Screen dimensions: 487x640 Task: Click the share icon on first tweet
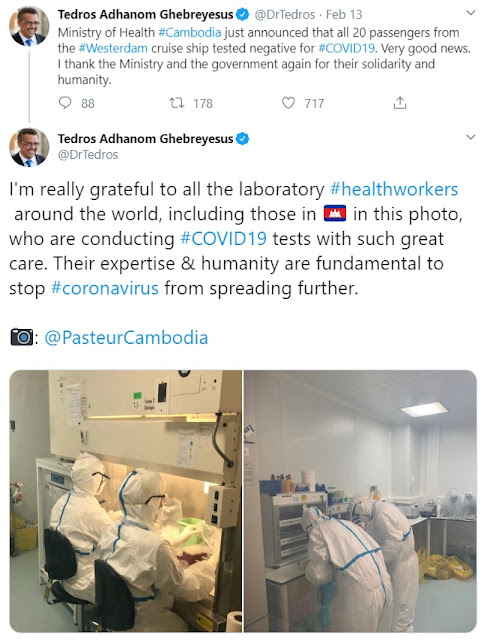[400, 103]
